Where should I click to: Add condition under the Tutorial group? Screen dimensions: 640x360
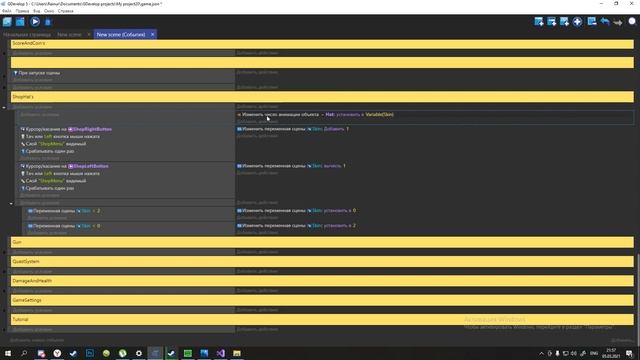point(32,329)
